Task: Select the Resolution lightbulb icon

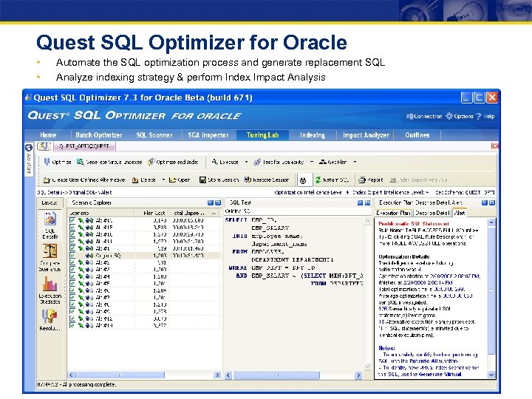Action: tap(50, 317)
